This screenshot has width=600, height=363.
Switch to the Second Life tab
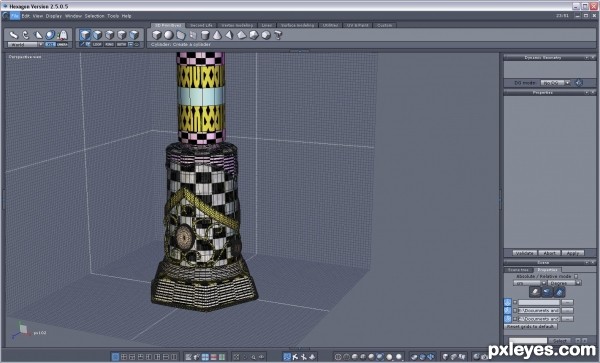(201, 25)
